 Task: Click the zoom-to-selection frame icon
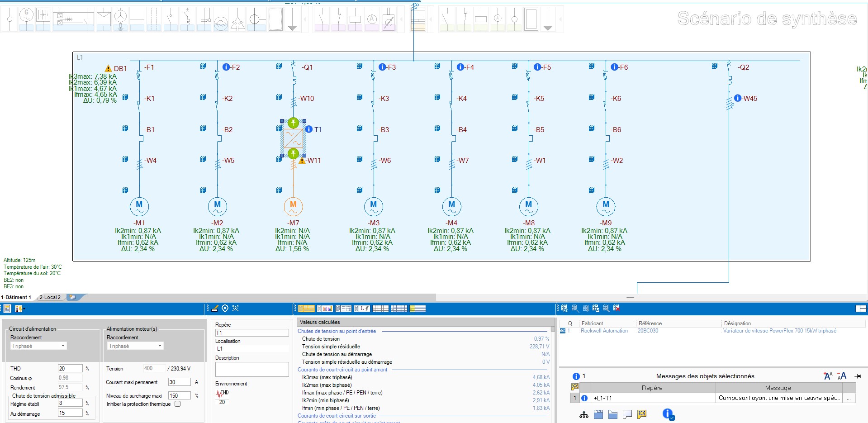(x=235, y=308)
